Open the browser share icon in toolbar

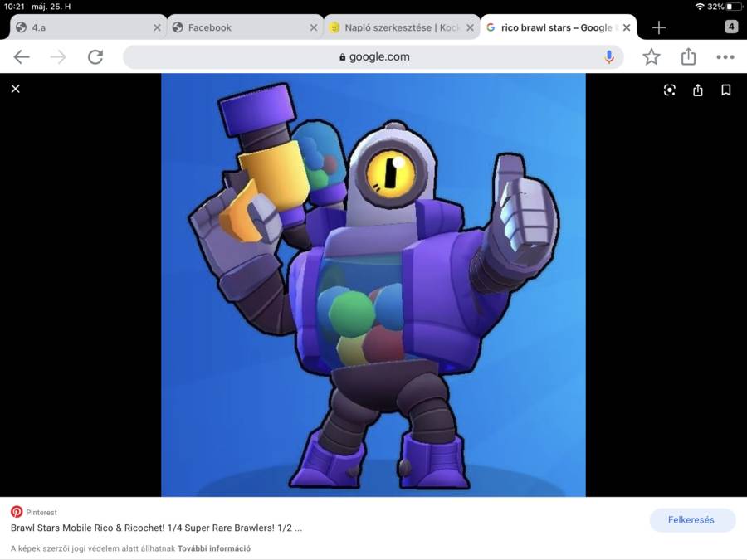pyautogui.click(x=688, y=56)
